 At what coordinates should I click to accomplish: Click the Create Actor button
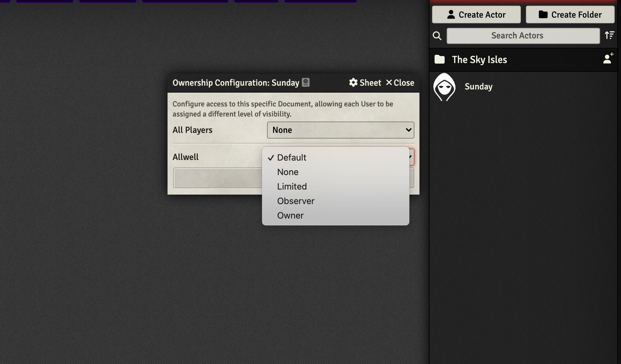click(476, 14)
